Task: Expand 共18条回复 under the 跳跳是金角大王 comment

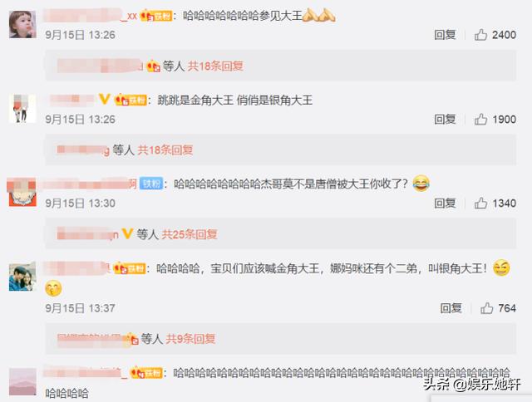Action: pyautogui.click(x=165, y=150)
